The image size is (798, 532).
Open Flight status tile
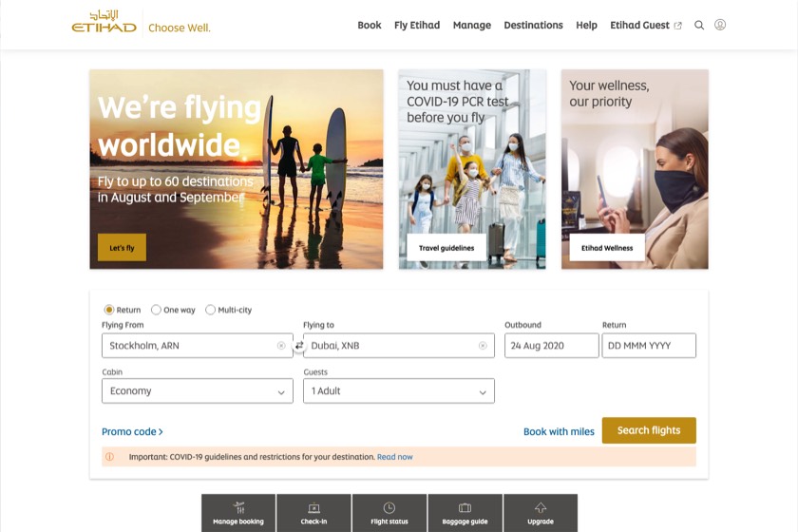pos(389,513)
